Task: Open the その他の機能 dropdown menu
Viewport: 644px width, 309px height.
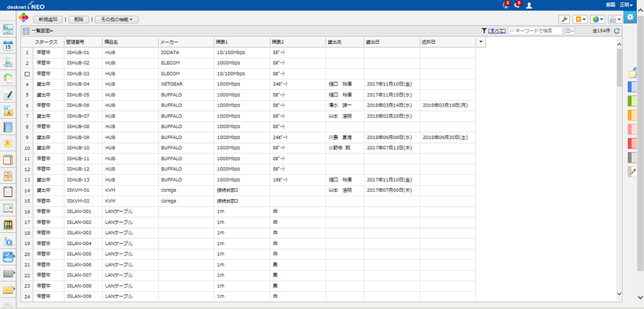Action: [x=117, y=19]
